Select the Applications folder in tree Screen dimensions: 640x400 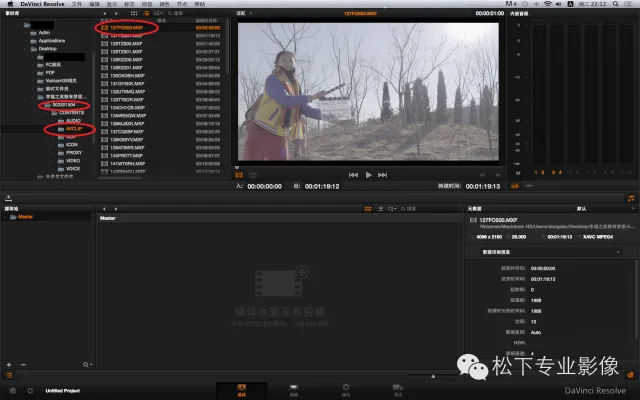pyautogui.click(x=51, y=41)
